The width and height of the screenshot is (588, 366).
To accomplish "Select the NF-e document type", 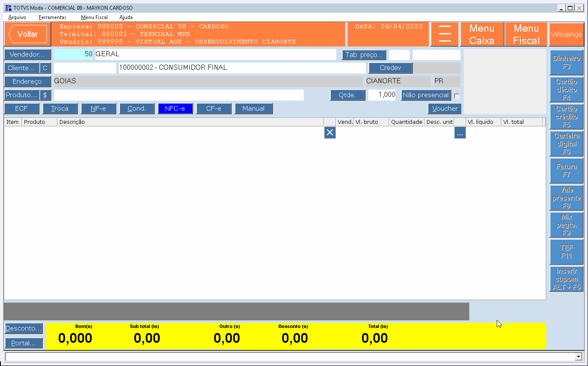I will click(98, 109).
